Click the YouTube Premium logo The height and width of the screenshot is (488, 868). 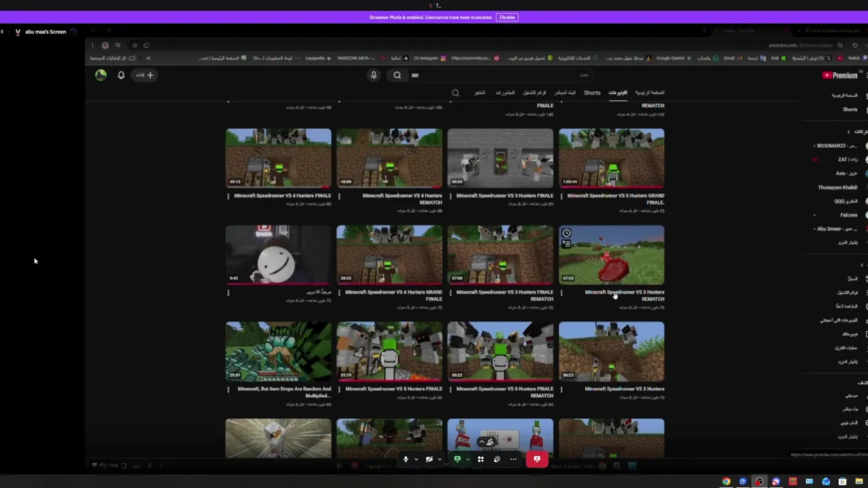840,75
